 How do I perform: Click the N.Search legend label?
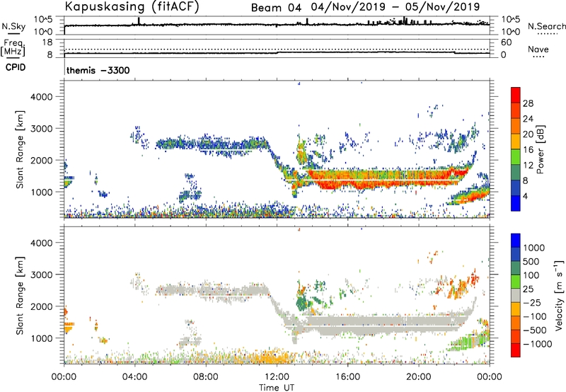[546, 26]
